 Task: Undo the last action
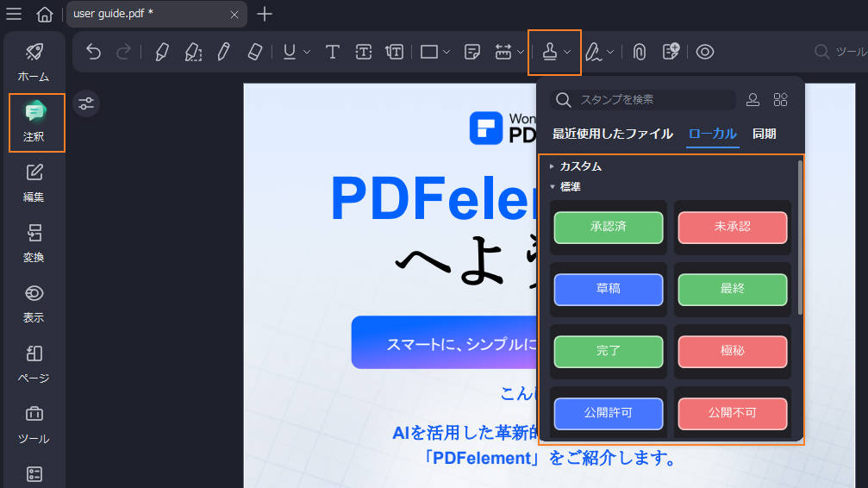click(x=93, y=52)
